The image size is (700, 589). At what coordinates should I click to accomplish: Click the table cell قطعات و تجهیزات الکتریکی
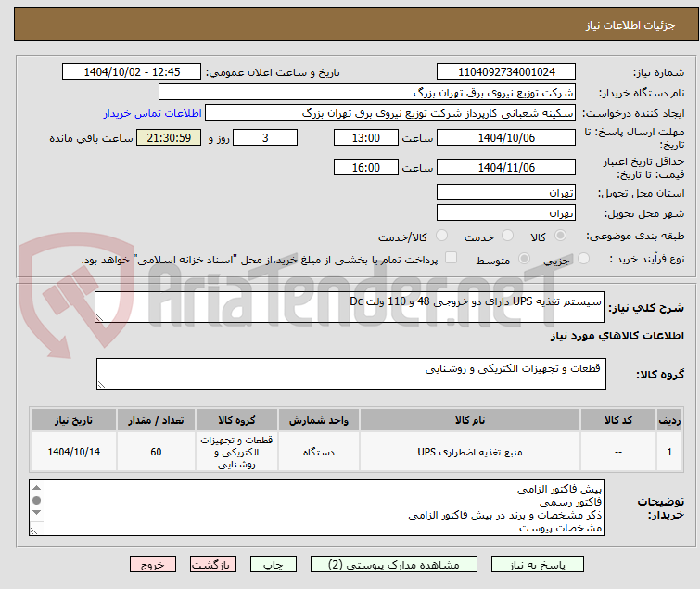click(x=236, y=452)
